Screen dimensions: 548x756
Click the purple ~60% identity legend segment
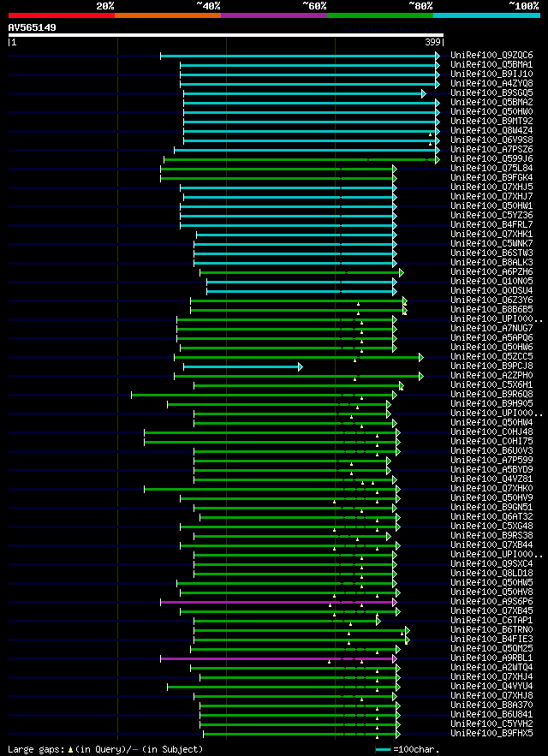click(274, 15)
